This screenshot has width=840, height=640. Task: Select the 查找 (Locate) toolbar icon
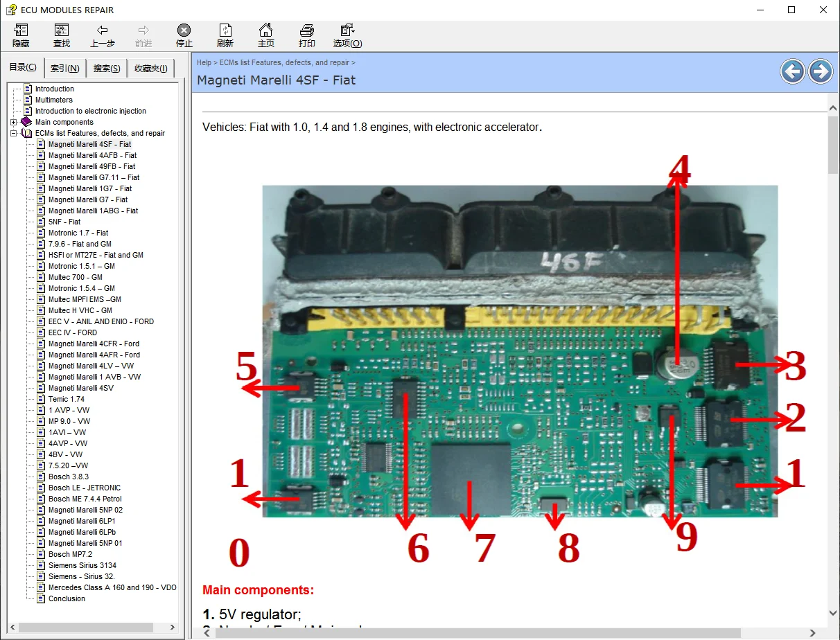[61, 35]
